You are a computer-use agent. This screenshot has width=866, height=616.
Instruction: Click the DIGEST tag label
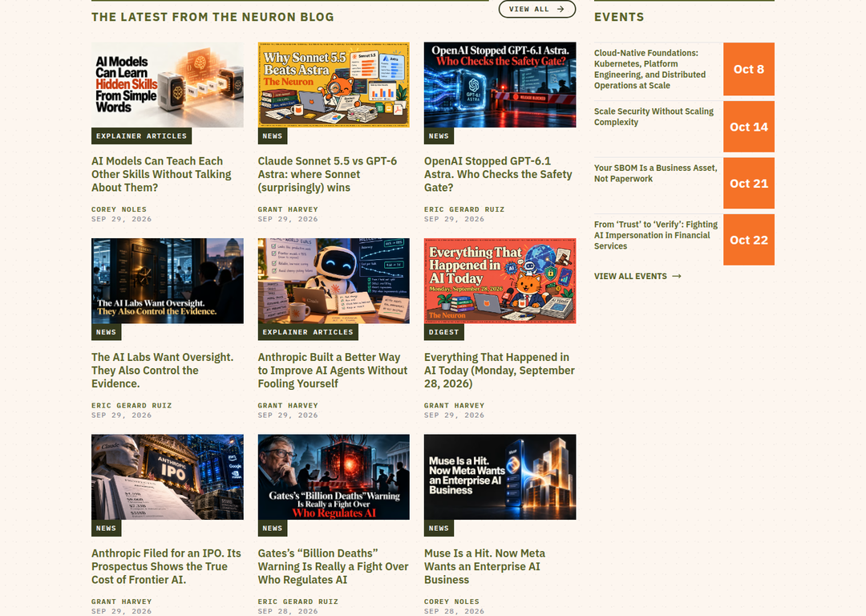click(443, 332)
